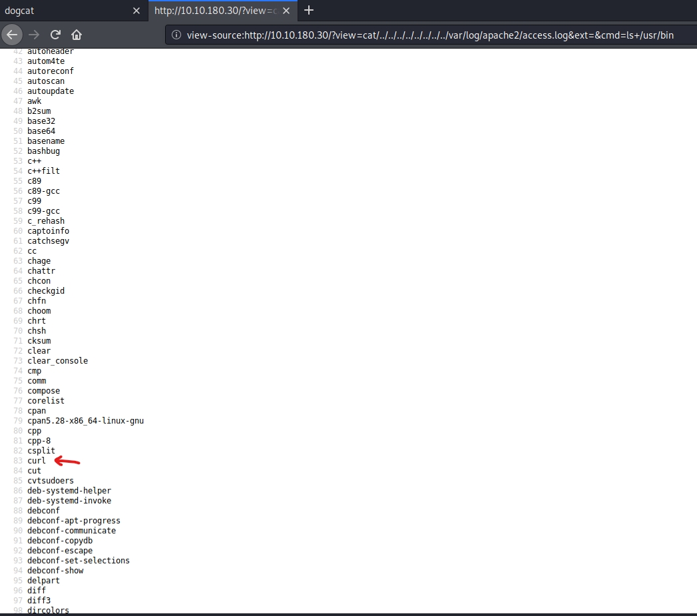
Task: Click the clear_console line
Action: click(x=57, y=361)
